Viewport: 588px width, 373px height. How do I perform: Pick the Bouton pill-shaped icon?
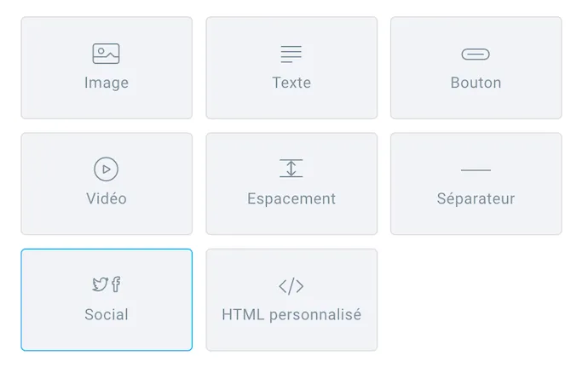476,55
